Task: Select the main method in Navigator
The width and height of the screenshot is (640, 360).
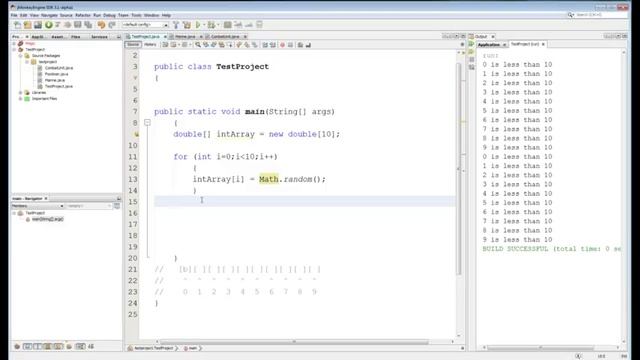Action: pyautogui.click(x=47, y=219)
